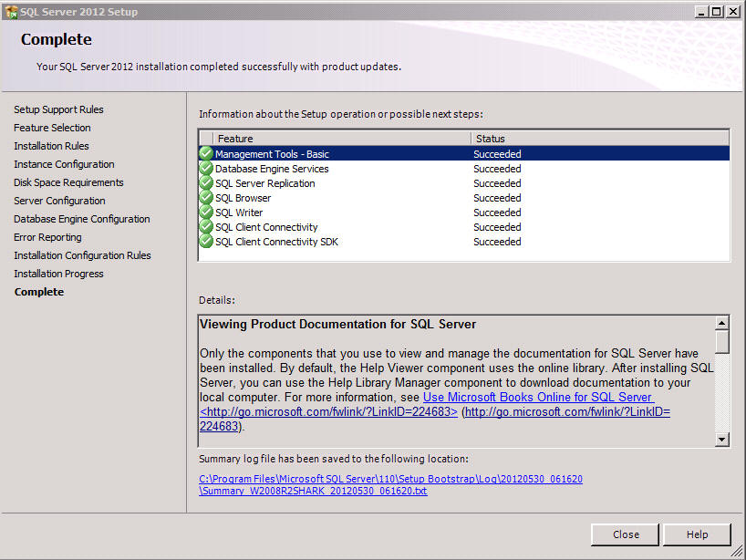The height and width of the screenshot is (560, 746).
Task: Select the SQL Browser status icon
Action: tap(206, 197)
